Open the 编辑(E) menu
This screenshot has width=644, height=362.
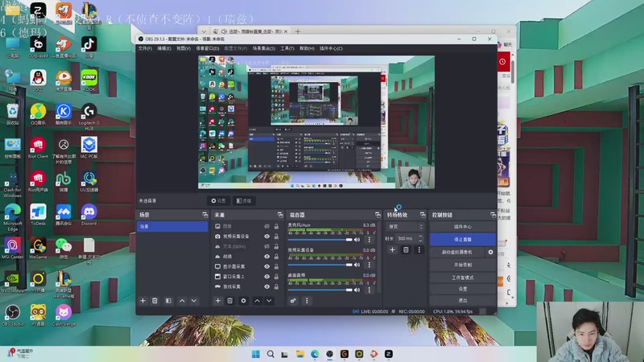(x=164, y=48)
